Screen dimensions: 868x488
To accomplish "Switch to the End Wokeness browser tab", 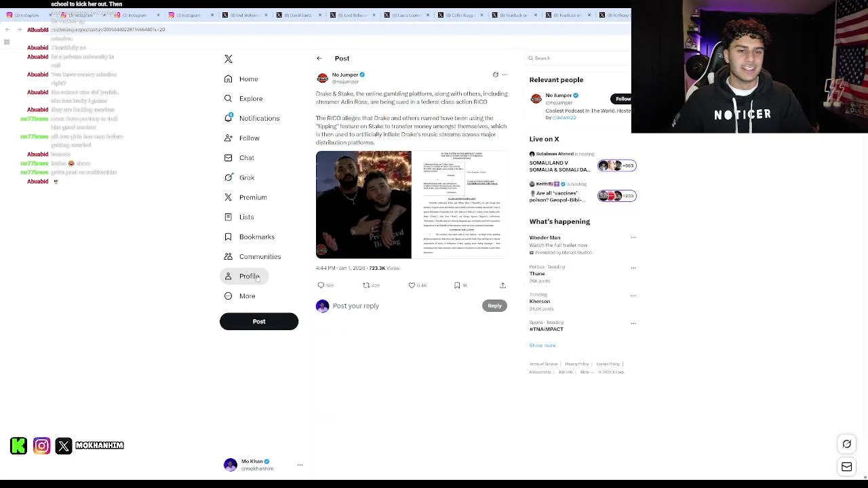I will (245, 15).
